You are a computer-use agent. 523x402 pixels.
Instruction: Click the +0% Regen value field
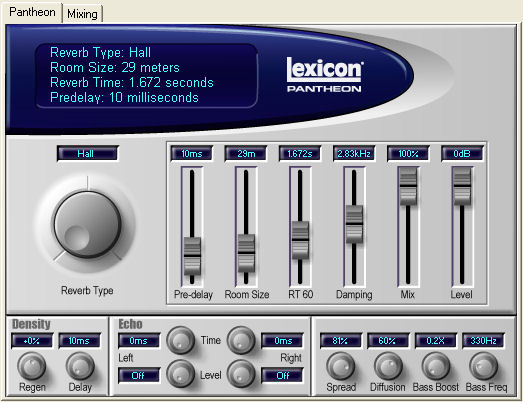[32, 341]
